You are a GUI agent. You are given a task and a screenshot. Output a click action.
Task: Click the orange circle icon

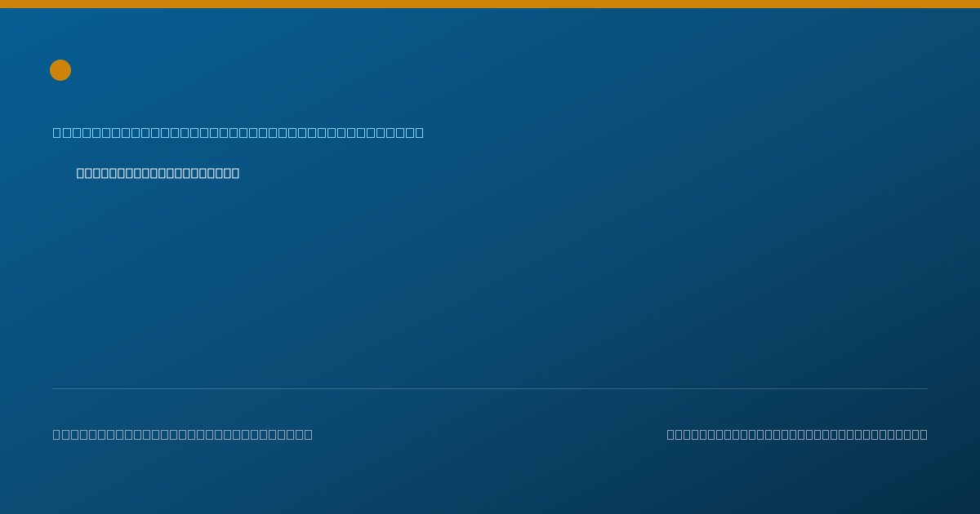coord(60,70)
